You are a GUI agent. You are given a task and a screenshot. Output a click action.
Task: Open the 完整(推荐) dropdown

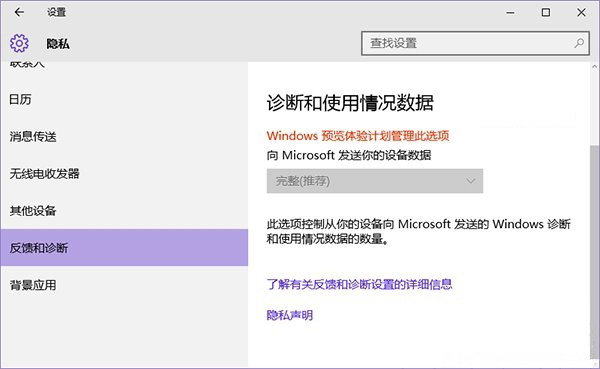375,181
